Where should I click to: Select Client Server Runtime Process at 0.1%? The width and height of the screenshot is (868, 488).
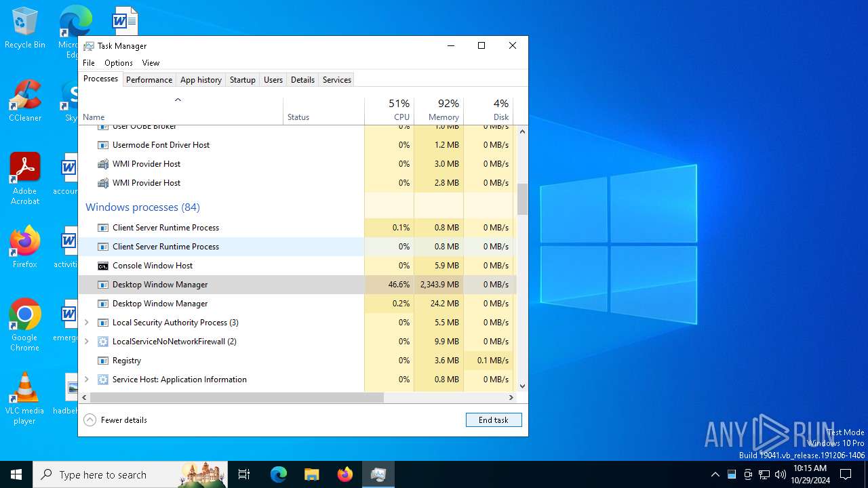pyautogui.click(x=298, y=228)
